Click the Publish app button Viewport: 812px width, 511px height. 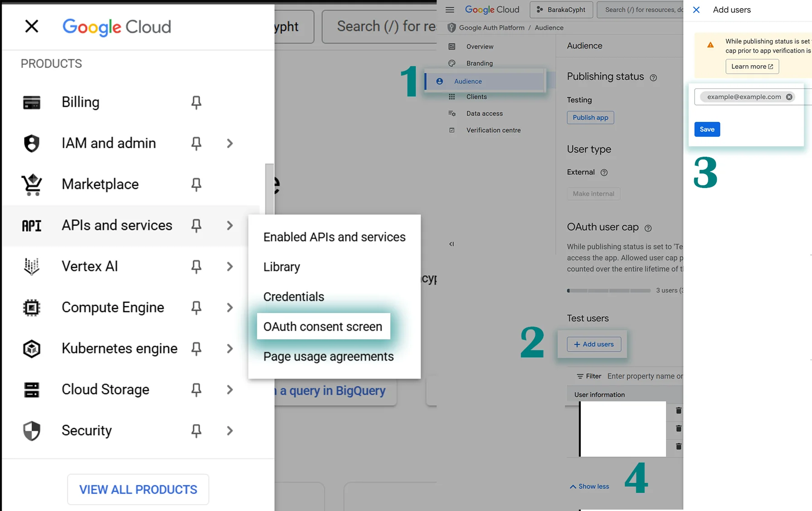tap(590, 118)
